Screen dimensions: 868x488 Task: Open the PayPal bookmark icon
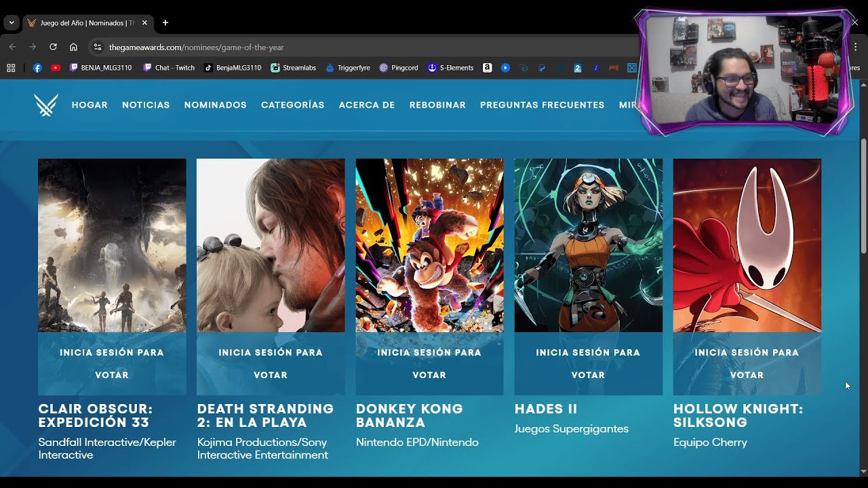[x=542, y=68]
